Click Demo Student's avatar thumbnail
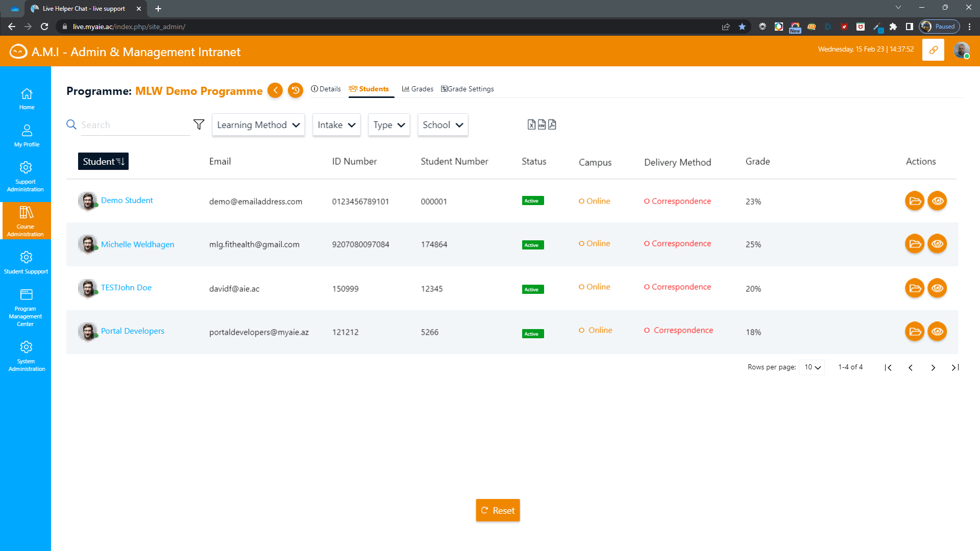980x551 pixels. 88,201
